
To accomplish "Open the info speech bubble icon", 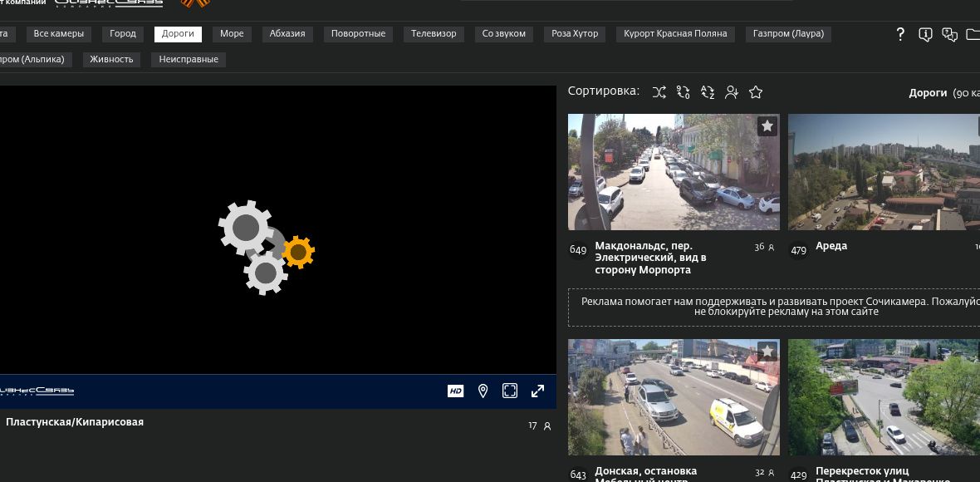I will [926, 34].
